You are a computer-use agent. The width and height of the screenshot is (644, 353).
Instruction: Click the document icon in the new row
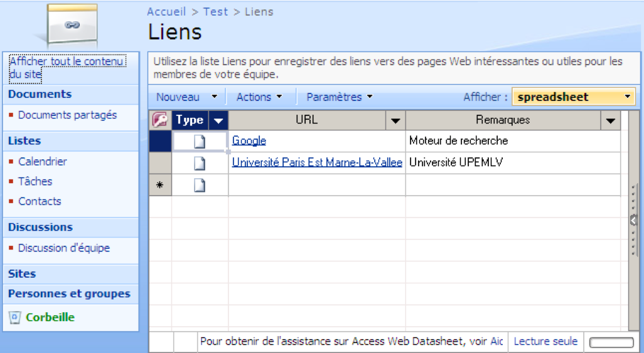200,186
